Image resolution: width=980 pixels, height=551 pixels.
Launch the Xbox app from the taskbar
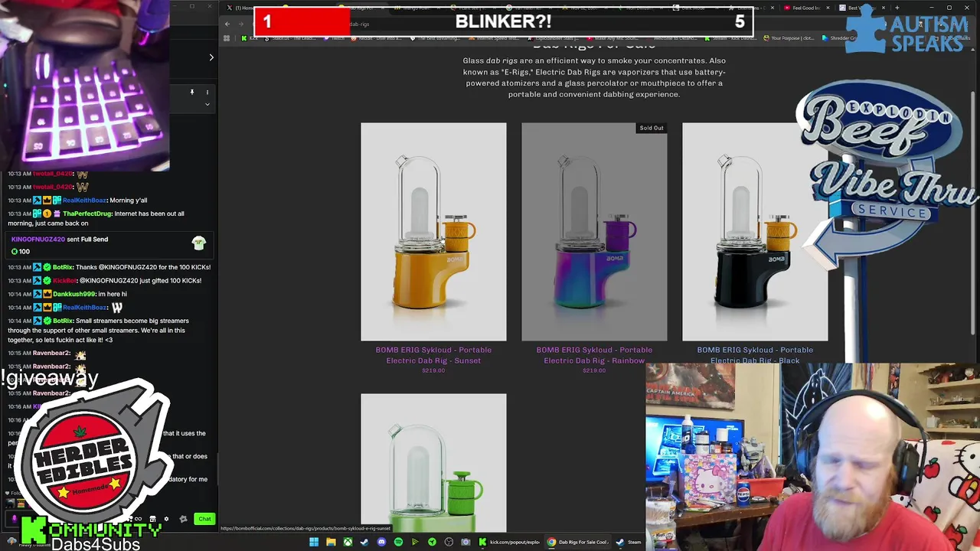pos(348,543)
